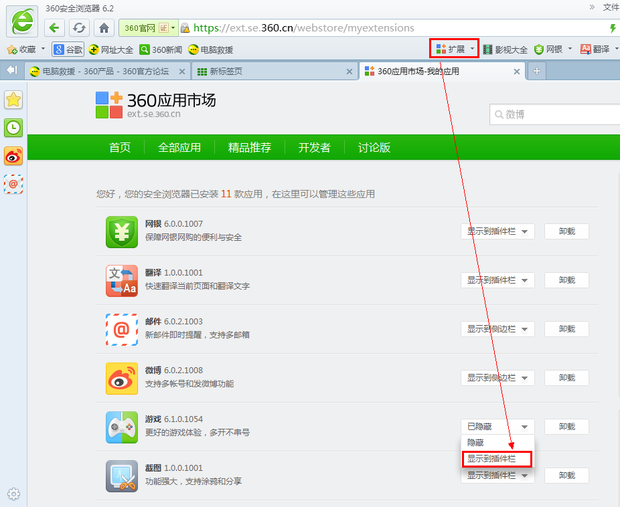Click the 网银 app icon in list
Screen dimensions: 620x507
click(x=122, y=232)
